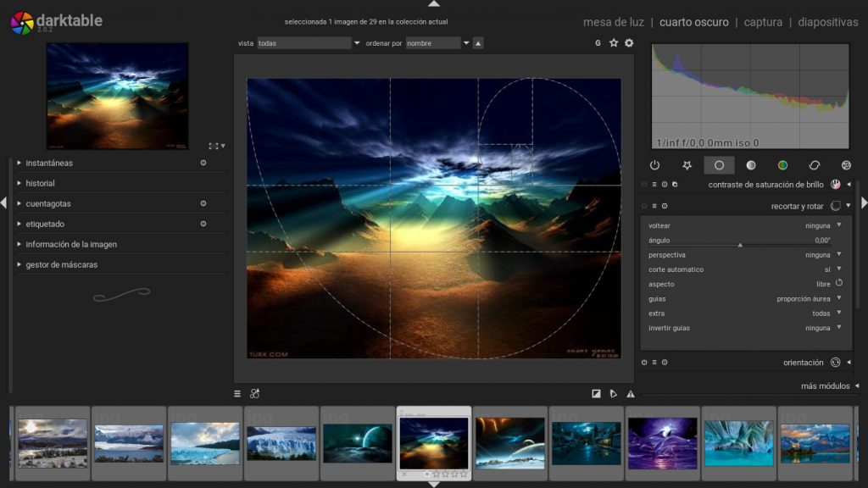Adjust the ángulo slider
This screenshot has width=868, height=488.
[739, 241]
